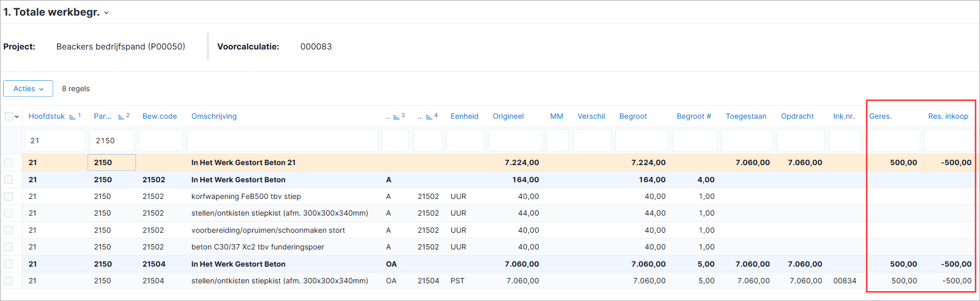Toggle the select-all checkbox in header

click(x=9, y=116)
